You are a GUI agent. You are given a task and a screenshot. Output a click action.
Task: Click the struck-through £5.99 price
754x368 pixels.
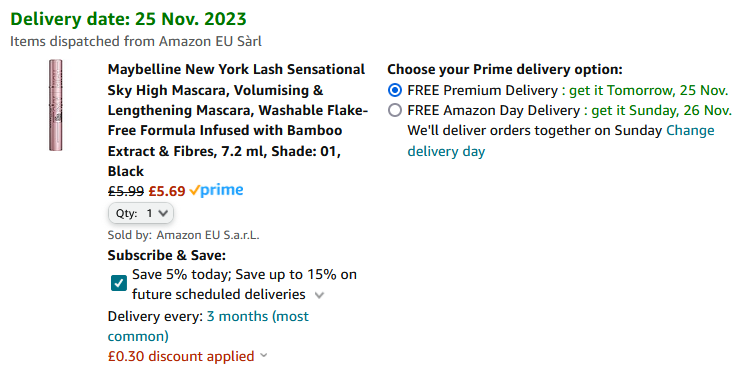(x=126, y=191)
